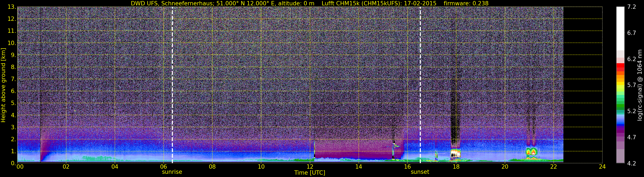644x177 pixels.
Task: Click the white dashed sunrise marker line
Action: click(x=172, y=85)
